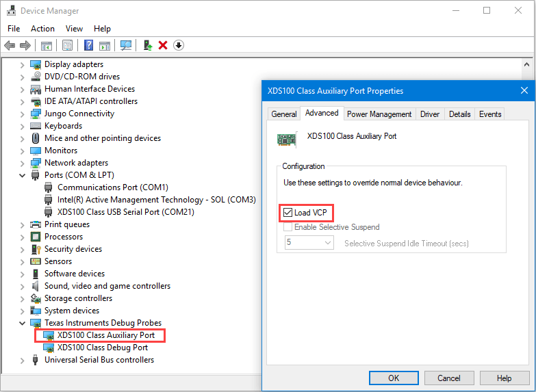Click the Keyboards category icon
The width and height of the screenshot is (536, 392).
click(36, 126)
